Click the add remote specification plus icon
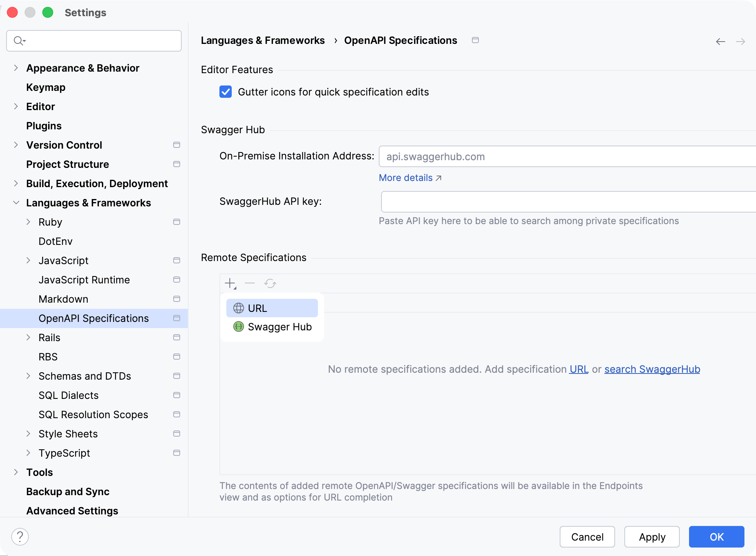 click(230, 284)
